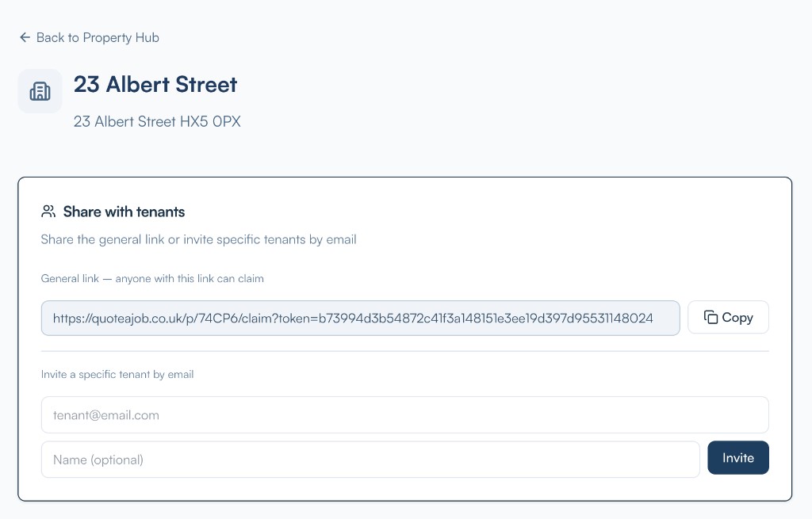Screen dimensions: 812x519
Task: Click the divider line below the link field
Action: tap(404, 351)
